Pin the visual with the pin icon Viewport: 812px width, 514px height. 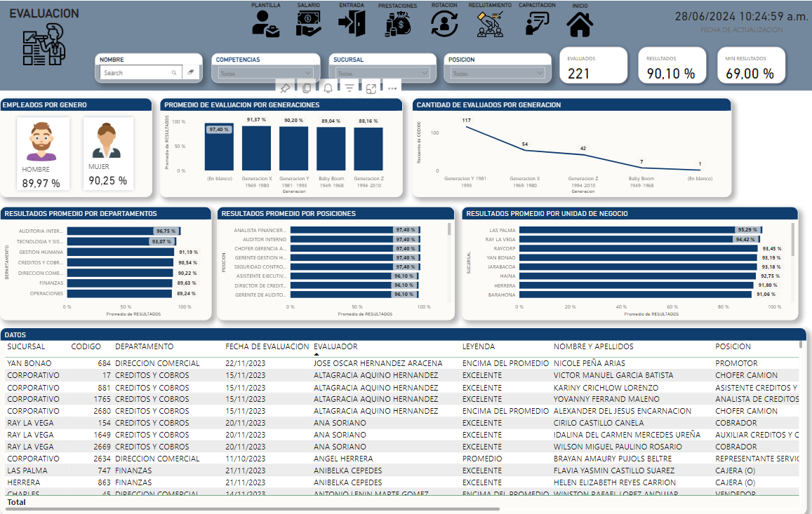[x=285, y=88]
